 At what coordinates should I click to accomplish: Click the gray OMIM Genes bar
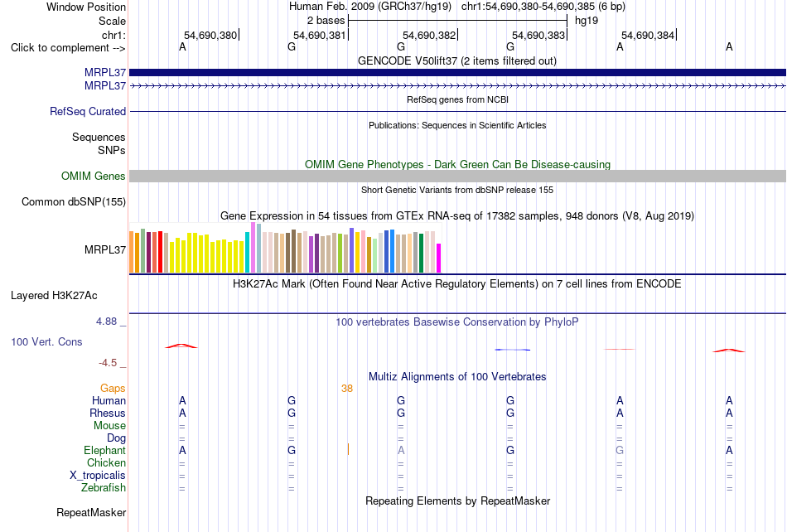pyautogui.click(x=457, y=176)
